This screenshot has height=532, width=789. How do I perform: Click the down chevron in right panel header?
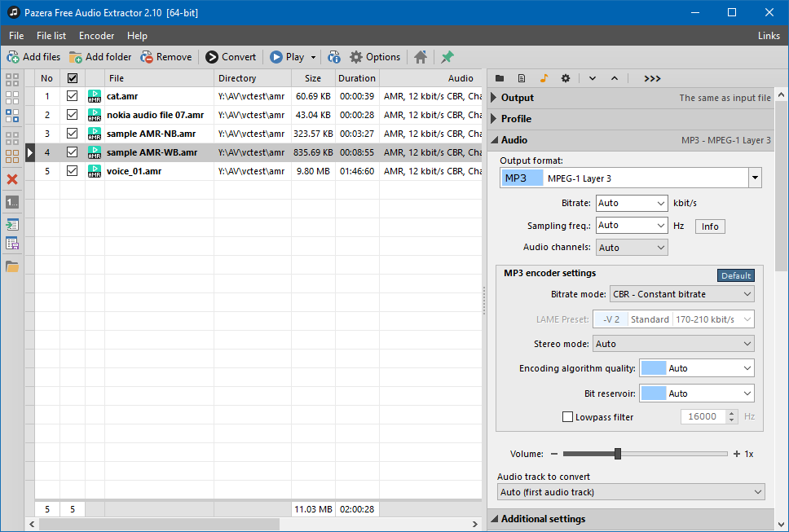593,78
